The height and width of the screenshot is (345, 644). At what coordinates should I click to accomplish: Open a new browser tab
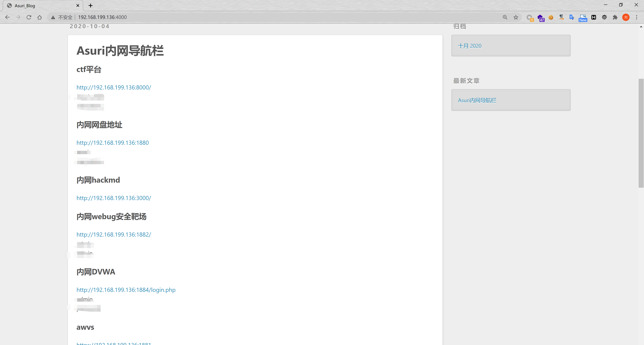point(91,6)
